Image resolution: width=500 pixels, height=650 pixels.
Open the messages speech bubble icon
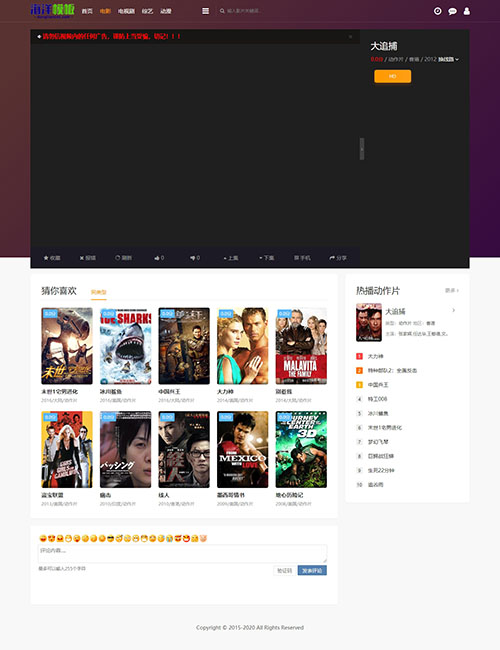[x=452, y=11]
